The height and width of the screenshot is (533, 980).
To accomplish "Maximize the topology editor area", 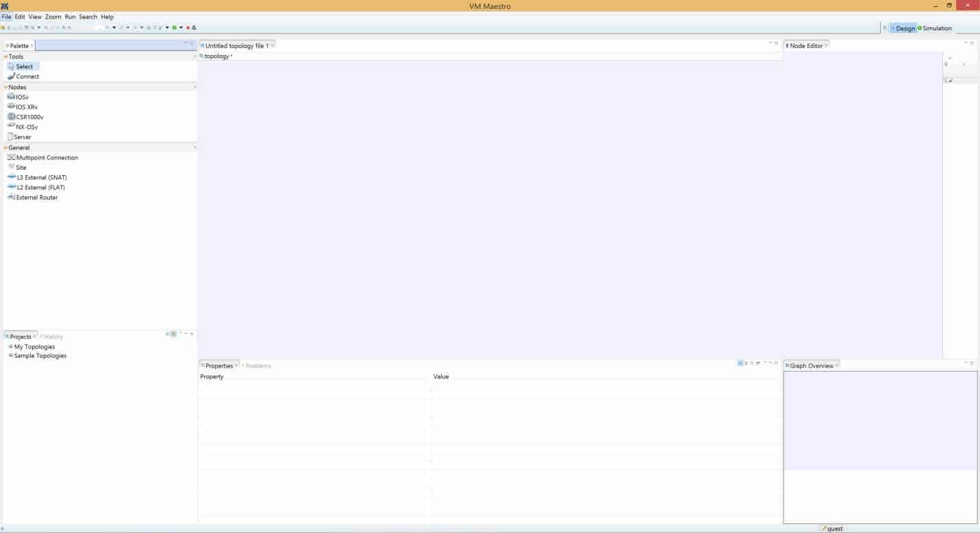I will tap(777, 43).
